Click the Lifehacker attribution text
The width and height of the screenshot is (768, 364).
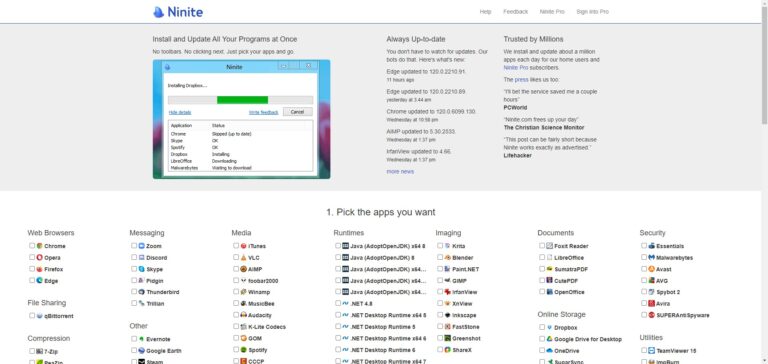[517, 155]
